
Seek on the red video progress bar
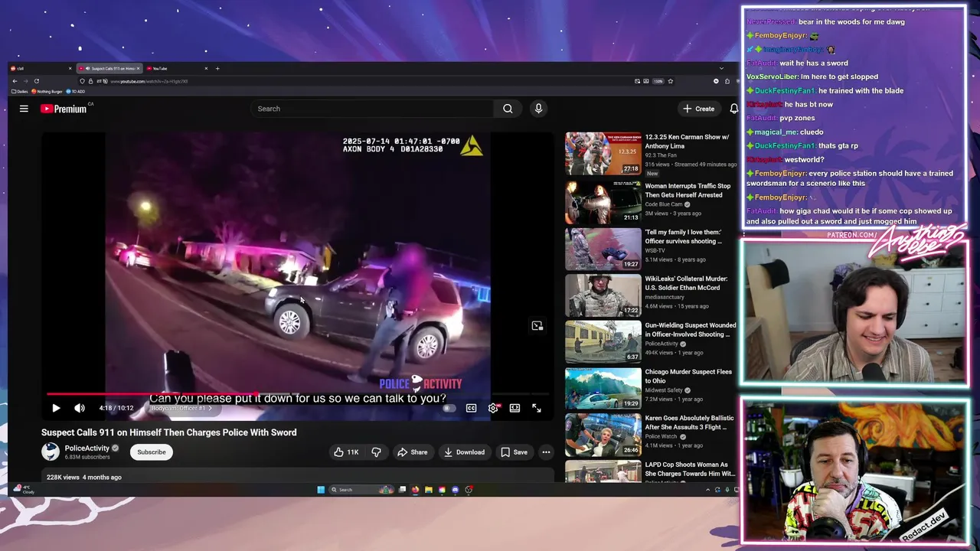tap(299, 394)
